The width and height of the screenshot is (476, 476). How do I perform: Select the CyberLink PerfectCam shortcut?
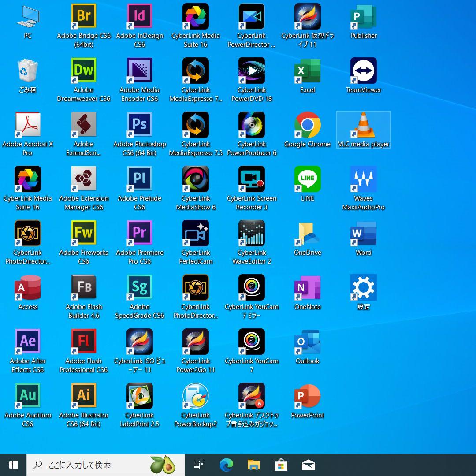[x=196, y=233]
